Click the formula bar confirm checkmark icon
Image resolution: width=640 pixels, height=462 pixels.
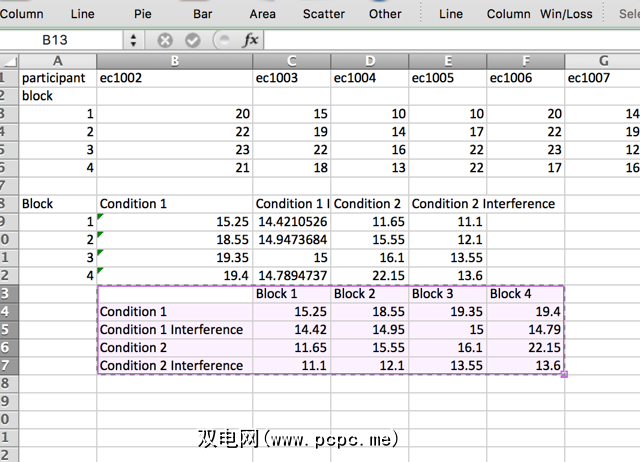click(193, 41)
